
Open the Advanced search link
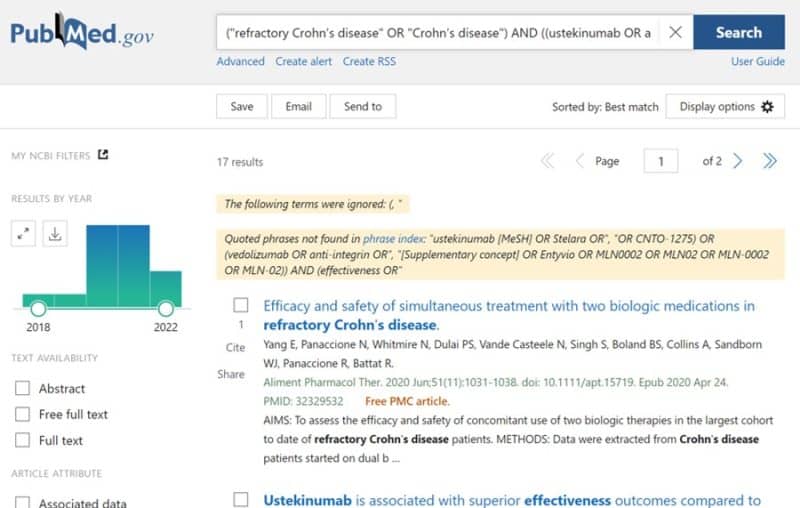point(240,61)
